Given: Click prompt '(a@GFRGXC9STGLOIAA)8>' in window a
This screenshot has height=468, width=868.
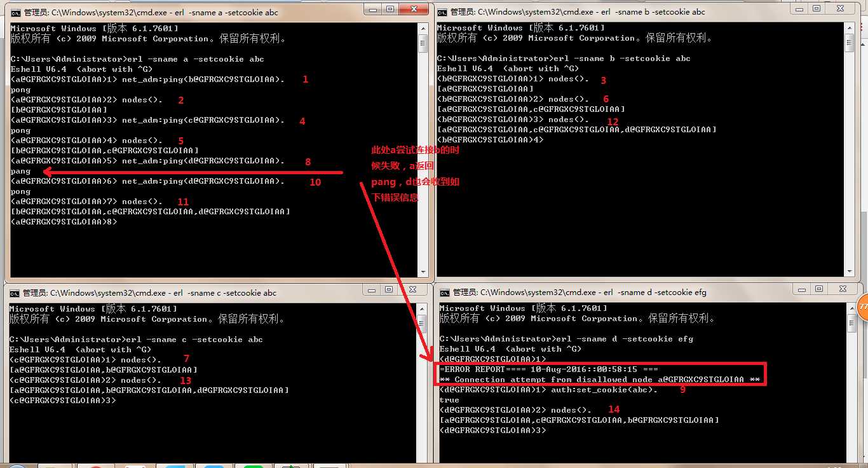Looking at the screenshot, I should point(64,222).
